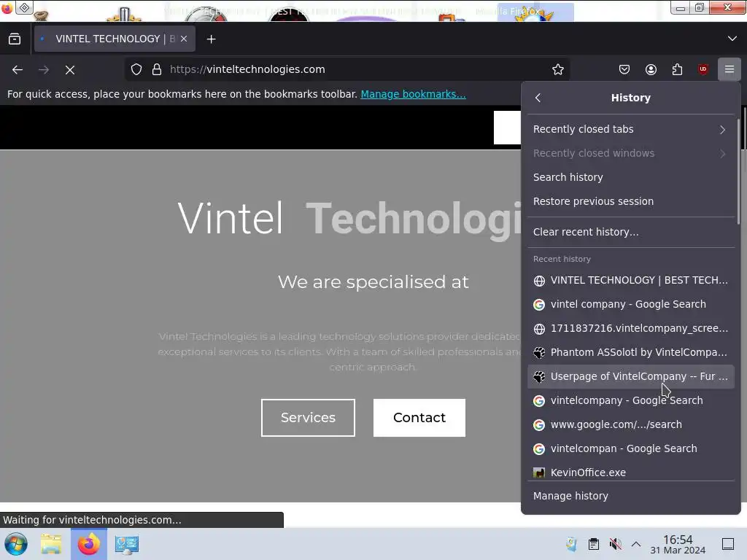
Task: Click the History panel scrollbar
Action: [738, 171]
